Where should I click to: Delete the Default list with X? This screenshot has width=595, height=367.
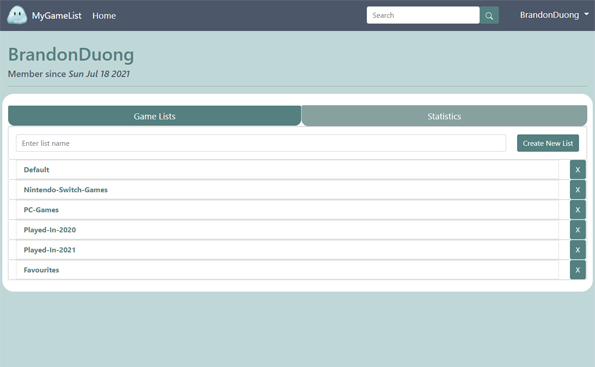[578, 170]
